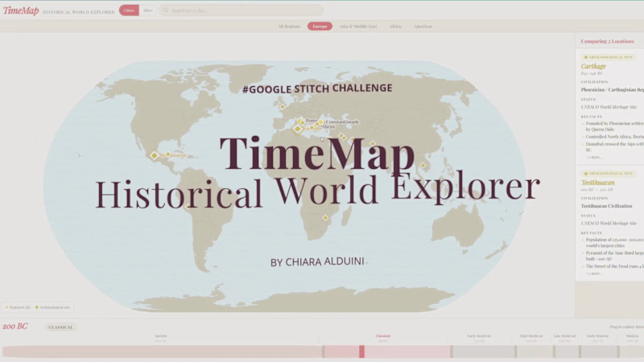
Task: Click the Constantinople marker on the map
Action: tap(320, 122)
